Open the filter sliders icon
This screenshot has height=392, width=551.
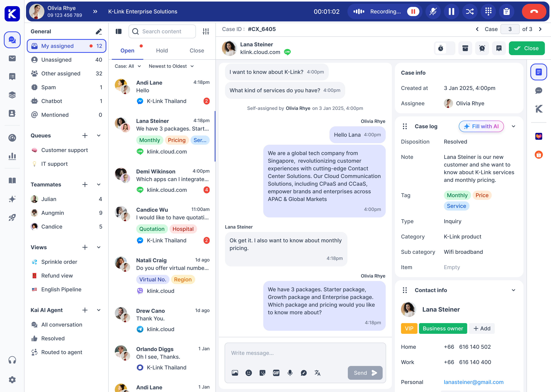coord(206,31)
